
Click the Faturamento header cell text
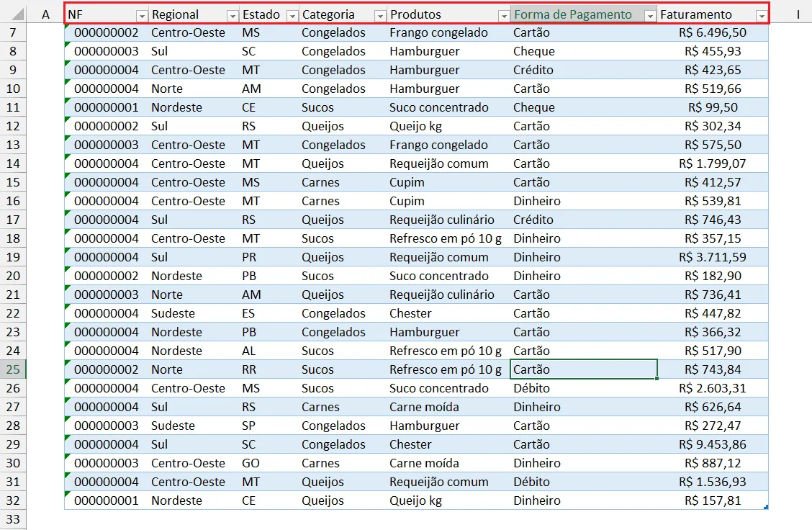click(696, 14)
